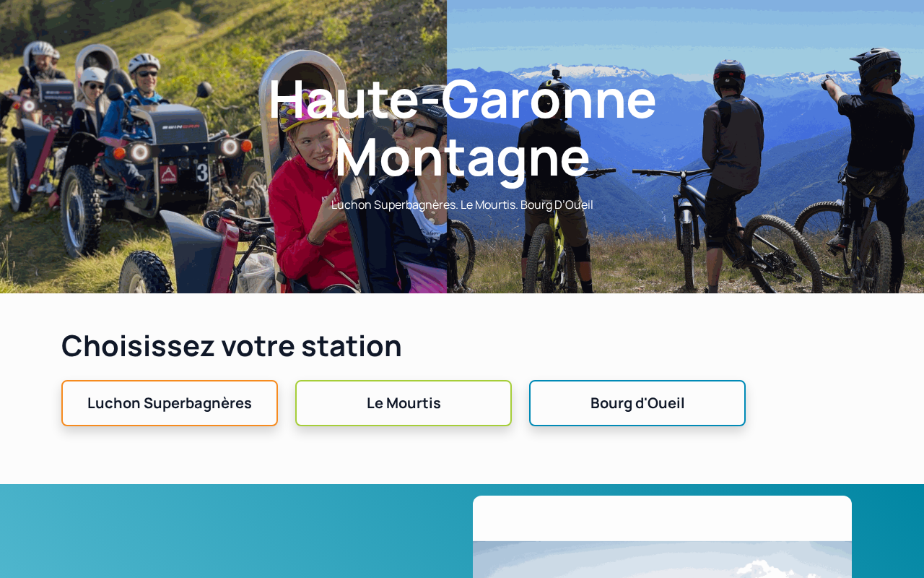Click the cyclist pointing toward the mountains
Viewport: 924px width, 578px height.
(x=870, y=144)
